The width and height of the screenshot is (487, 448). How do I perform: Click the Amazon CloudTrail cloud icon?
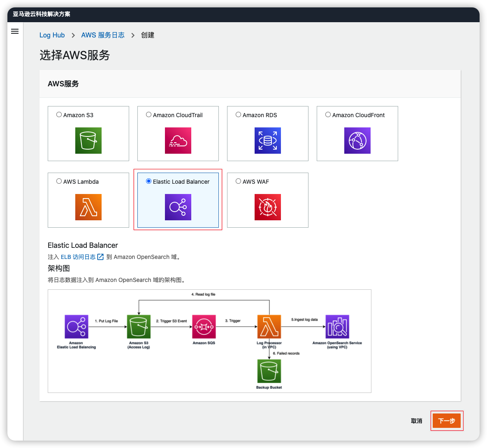pyautogui.click(x=178, y=141)
